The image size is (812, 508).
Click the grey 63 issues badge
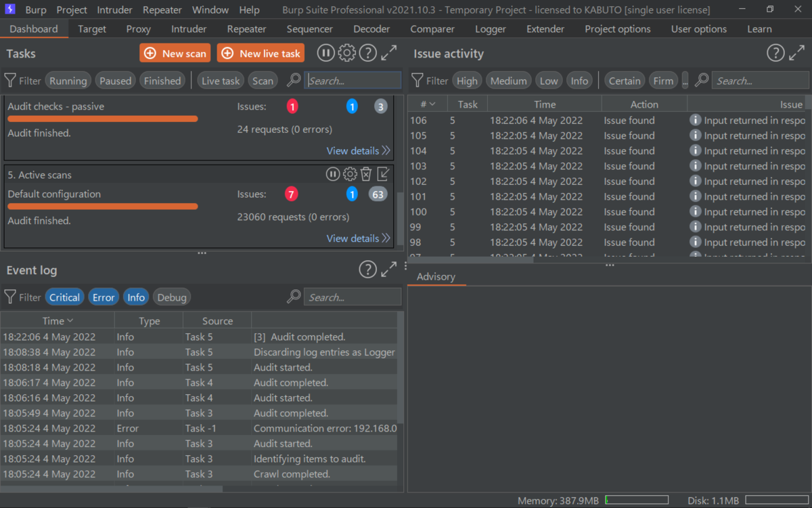(x=378, y=194)
